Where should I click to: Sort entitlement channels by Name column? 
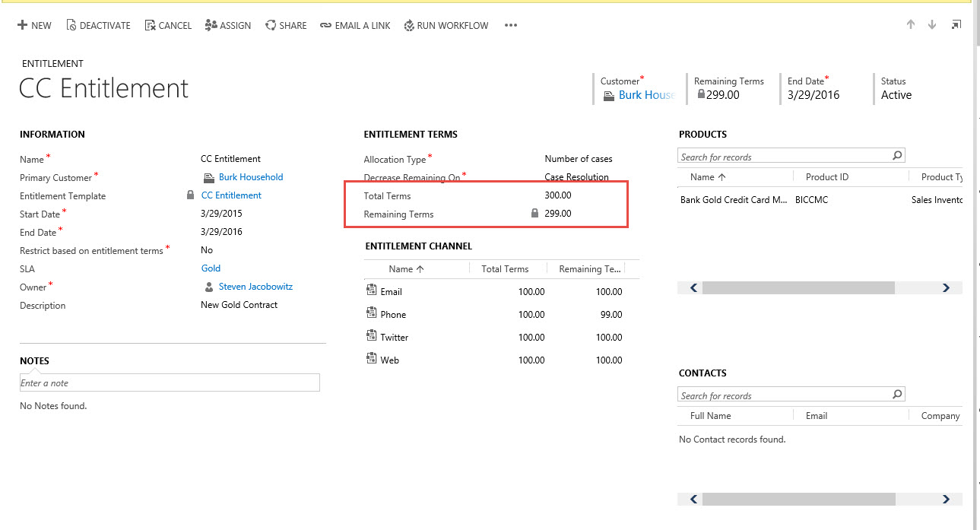coord(406,269)
